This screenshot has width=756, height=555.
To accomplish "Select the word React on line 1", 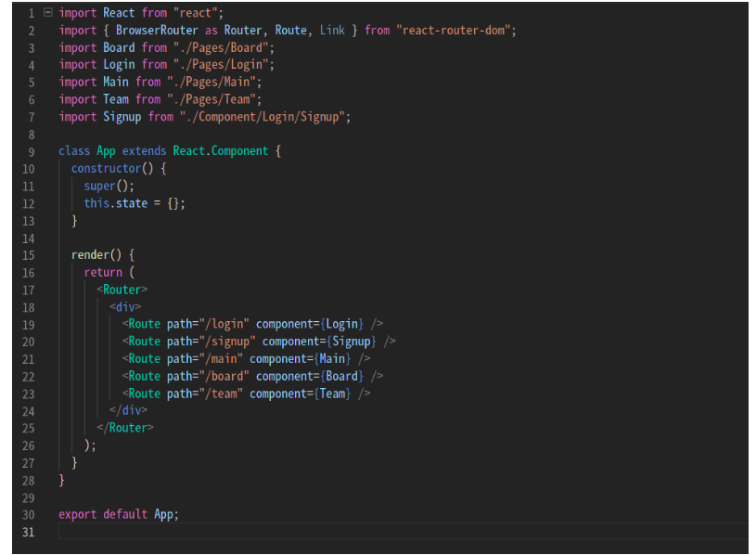I will pyautogui.click(x=118, y=12).
